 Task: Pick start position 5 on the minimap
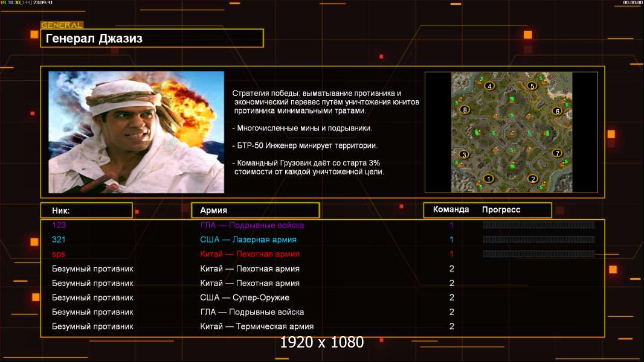[532, 86]
